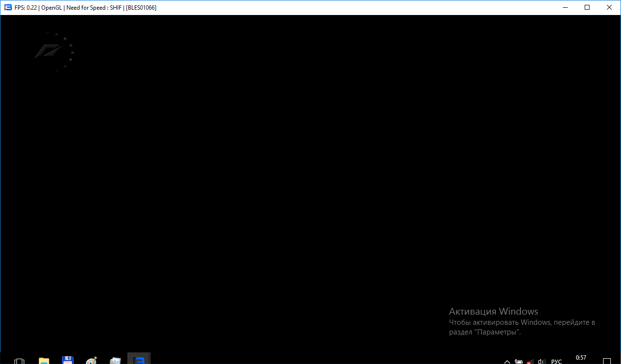Minimize the RPCS3 game window
This screenshot has height=364, width=621.
click(565, 7)
